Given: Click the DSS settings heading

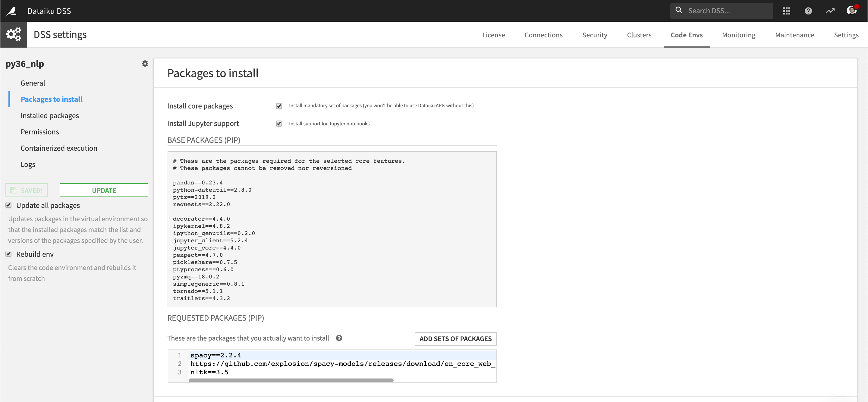Looking at the screenshot, I should (60, 35).
